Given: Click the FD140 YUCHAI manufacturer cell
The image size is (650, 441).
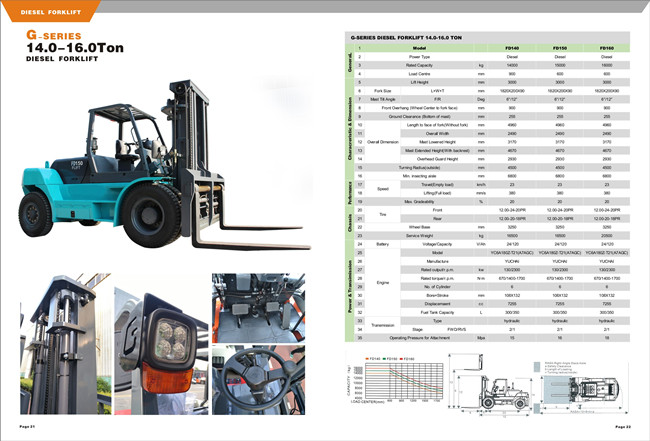Looking at the screenshot, I should point(512,261).
